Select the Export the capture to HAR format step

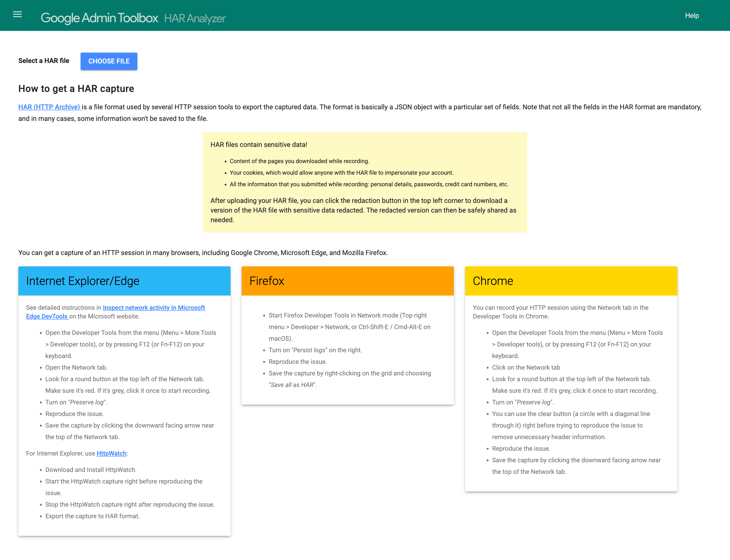click(x=92, y=516)
